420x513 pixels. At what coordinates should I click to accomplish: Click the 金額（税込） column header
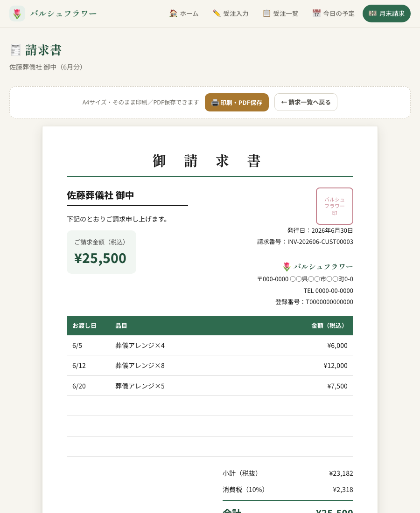tap(329, 326)
